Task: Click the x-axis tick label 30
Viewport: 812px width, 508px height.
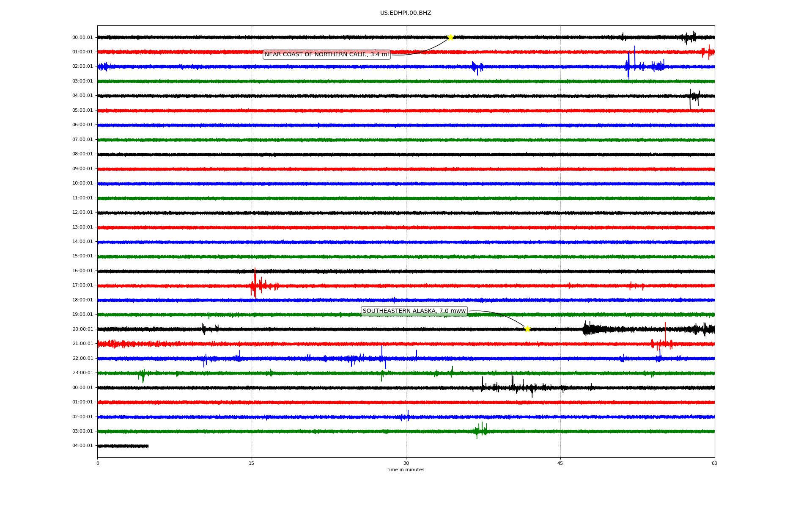Action: click(x=406, y=464)
